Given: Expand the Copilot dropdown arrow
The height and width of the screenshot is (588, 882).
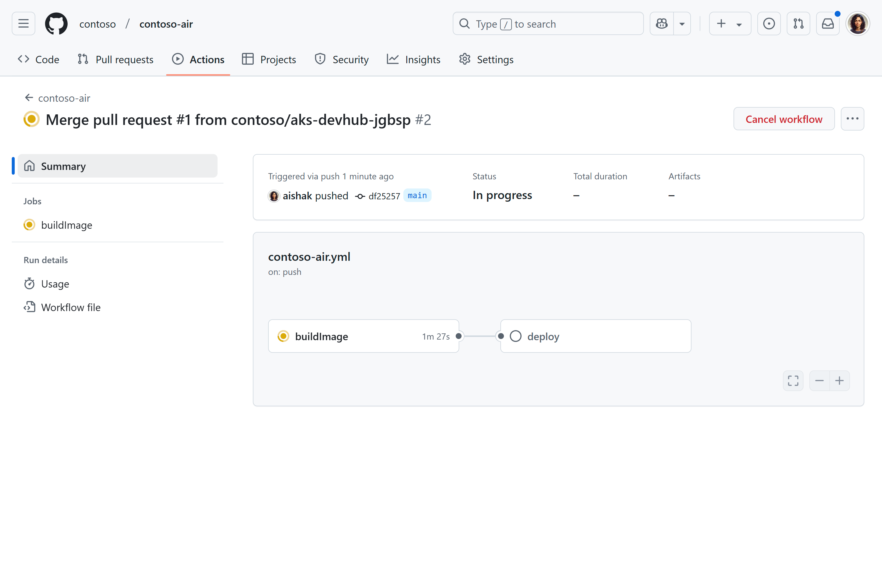Looking at the screenshot, I should [x=682, y=24].
